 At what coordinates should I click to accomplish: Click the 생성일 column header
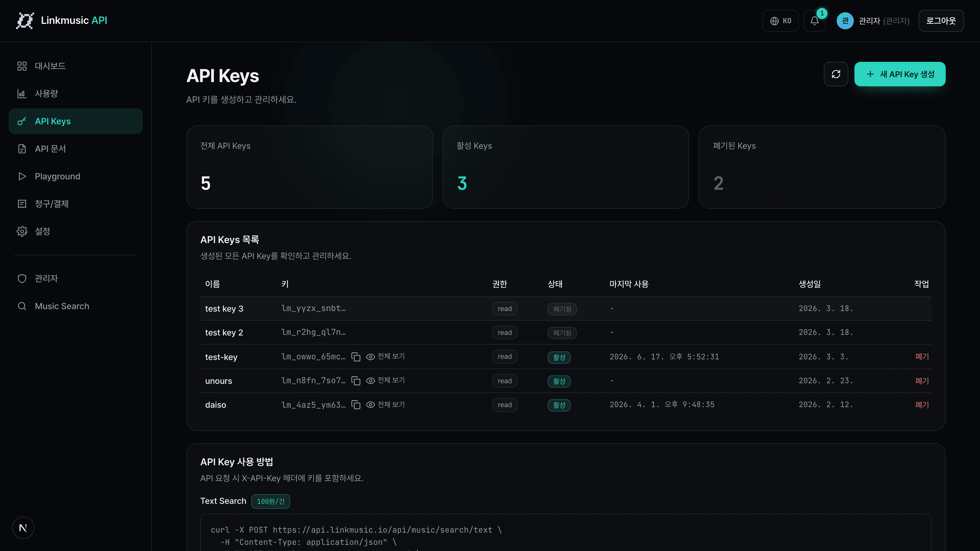[x=809, y=284]
